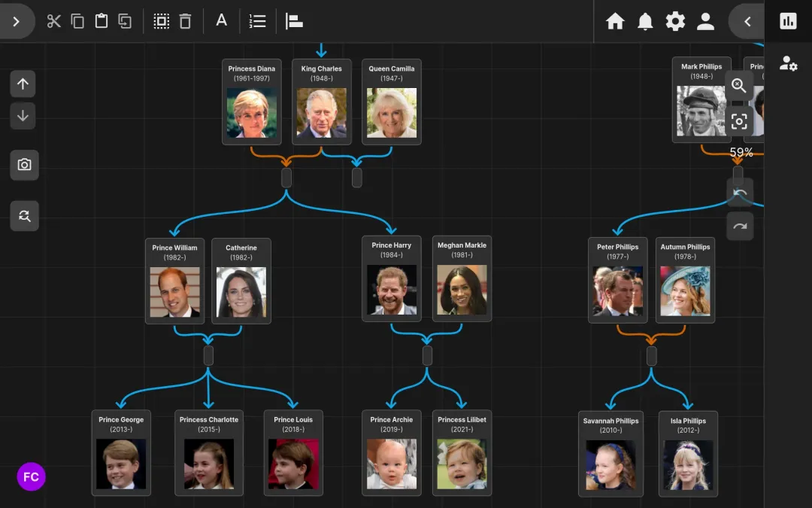
Task: Click the trash delete icon
Action: coord(185,21)
